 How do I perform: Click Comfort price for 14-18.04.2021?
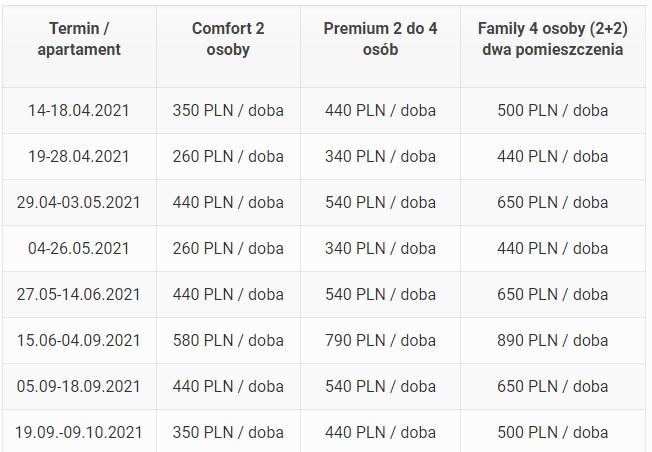coord(228,111)
